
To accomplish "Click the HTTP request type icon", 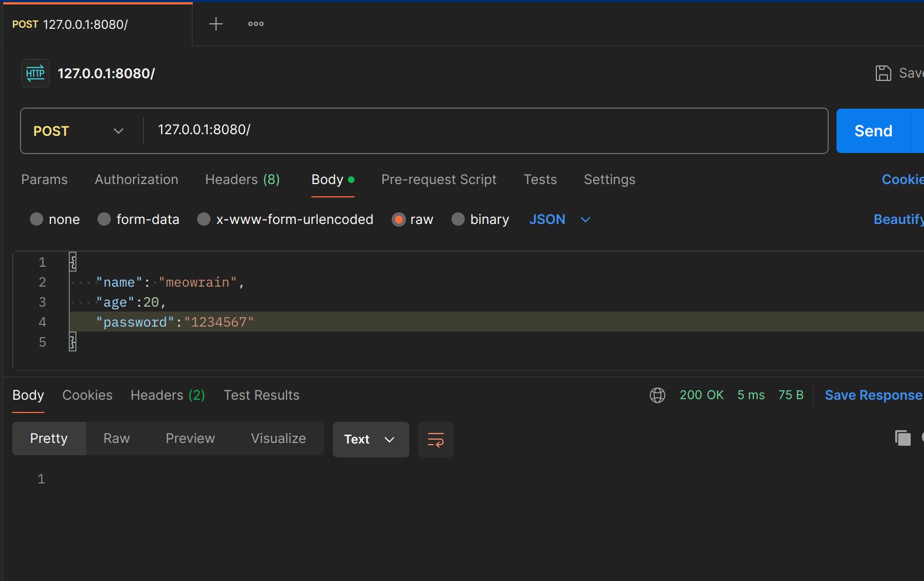I will pyautogui.click(x=35, y=73).
